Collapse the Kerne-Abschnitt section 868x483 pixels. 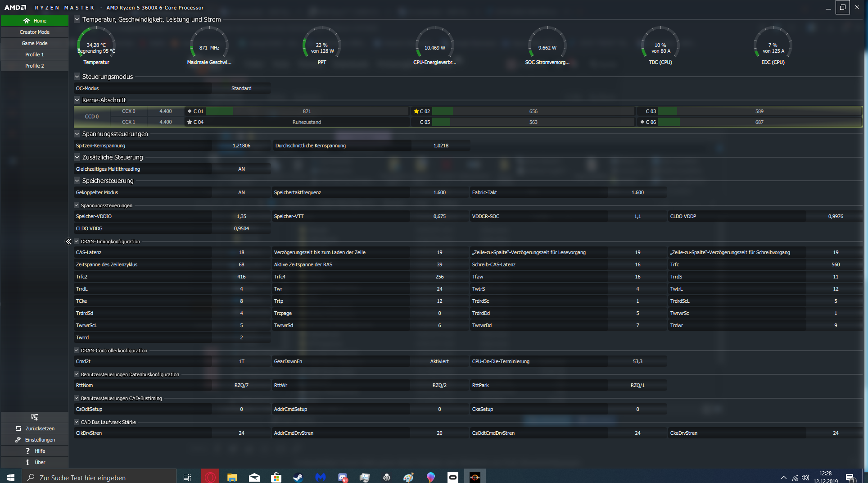[77, 100]
